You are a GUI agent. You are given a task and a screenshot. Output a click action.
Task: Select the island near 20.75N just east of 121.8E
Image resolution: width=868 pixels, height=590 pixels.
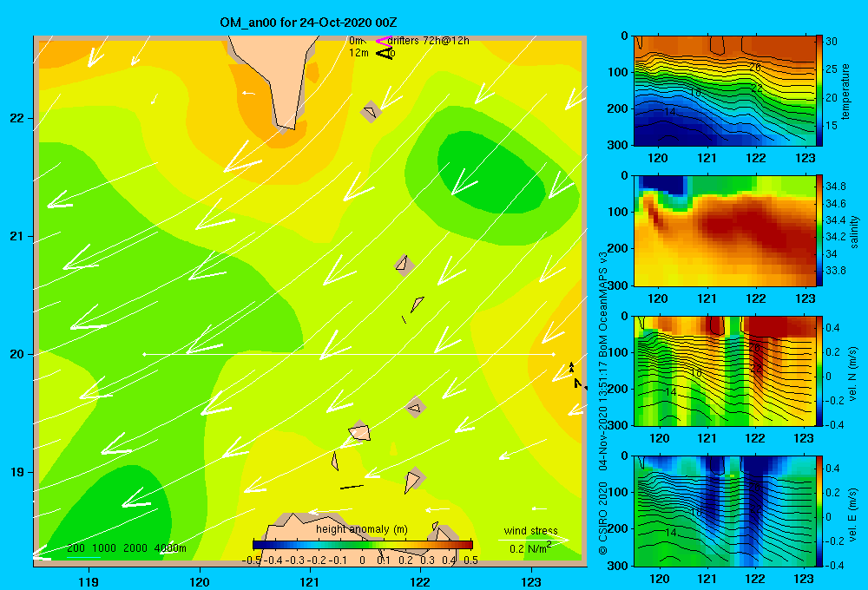click(x=404, y=265)
